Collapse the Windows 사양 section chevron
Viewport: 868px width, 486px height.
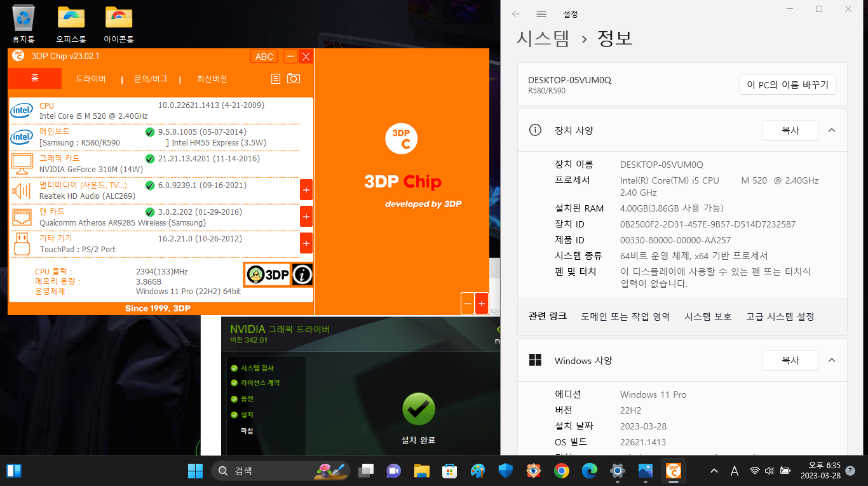(x=832, y=360)
